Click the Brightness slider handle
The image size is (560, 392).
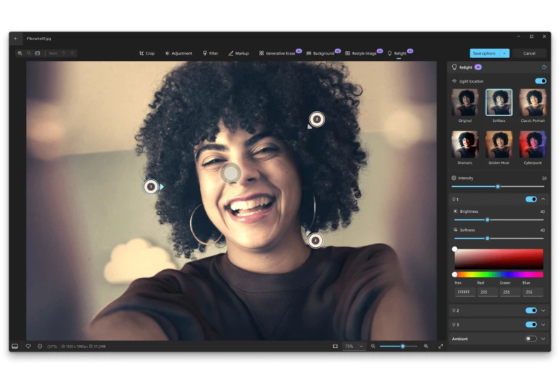pos(487,220)
